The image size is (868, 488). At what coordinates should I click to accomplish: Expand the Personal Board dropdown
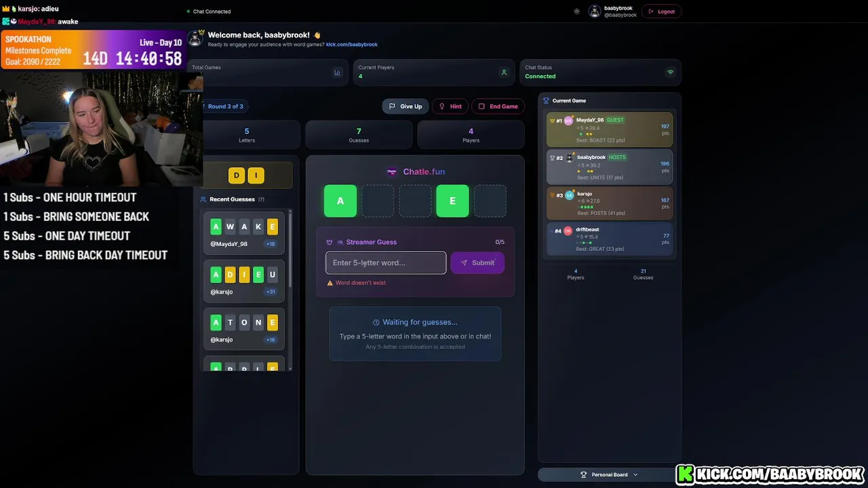coord(610,474)
